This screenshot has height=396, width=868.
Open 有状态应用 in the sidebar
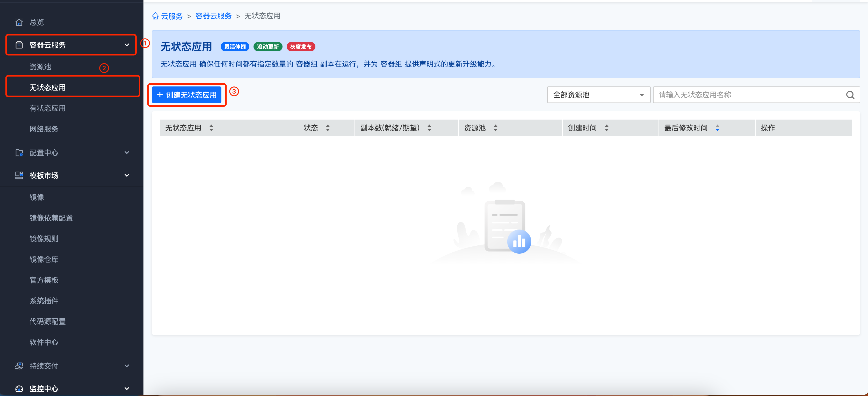[x=47, y=108]
